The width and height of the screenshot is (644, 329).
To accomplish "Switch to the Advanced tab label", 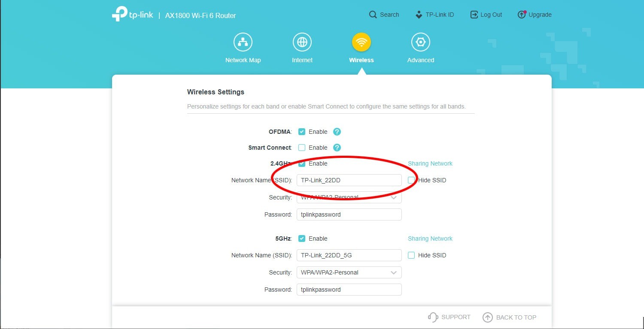I will pyautogui.click(x=421, y=60).
